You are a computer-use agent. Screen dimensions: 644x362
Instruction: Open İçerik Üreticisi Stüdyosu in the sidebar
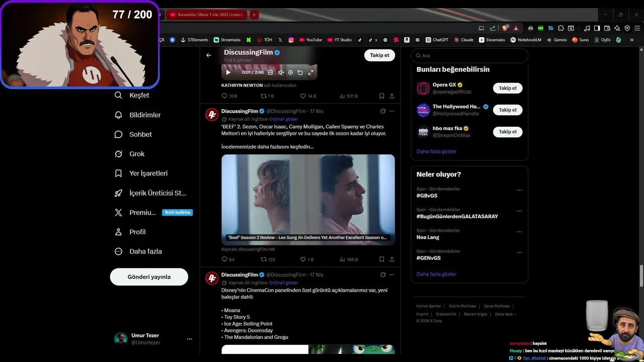point(150,193)
